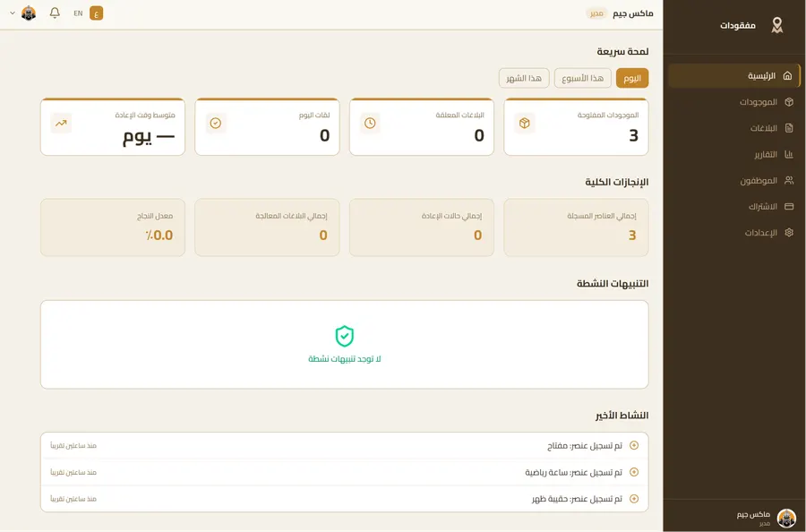Click the الموظفون people icon in sidebar
Viewport: 806px width, 532px height.
tap(788, 180)
